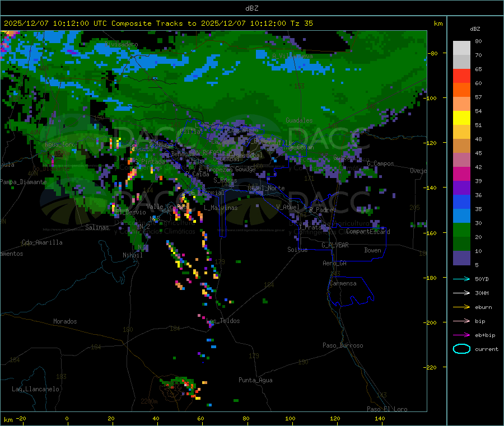Pick the slate purple 5-10 dBZ swatch

coord(461,258)
